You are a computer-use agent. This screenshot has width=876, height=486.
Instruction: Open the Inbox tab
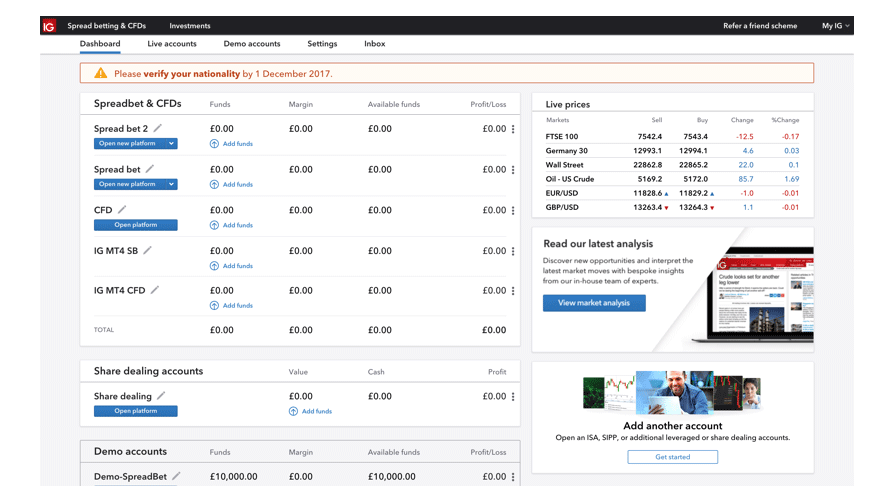click(375, 44)
